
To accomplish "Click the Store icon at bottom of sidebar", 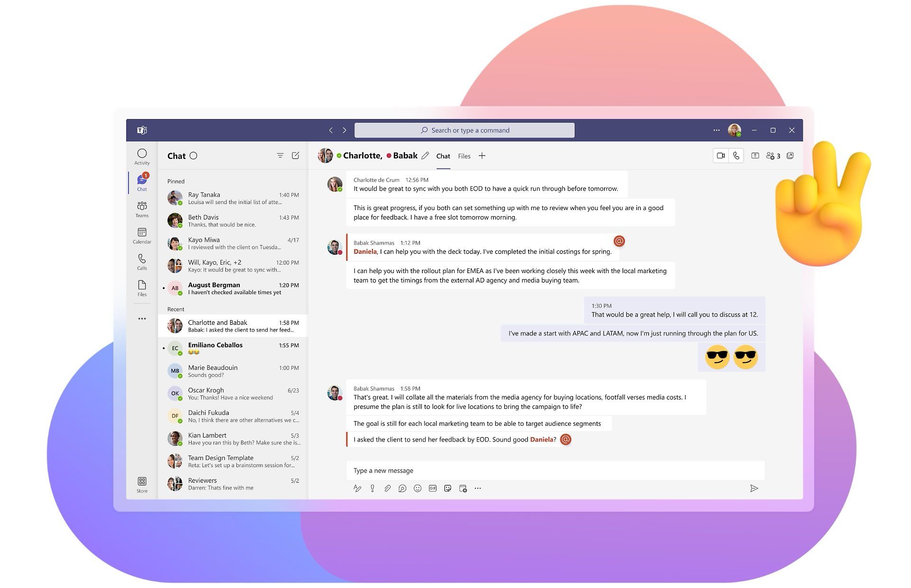I will point(141,482).
